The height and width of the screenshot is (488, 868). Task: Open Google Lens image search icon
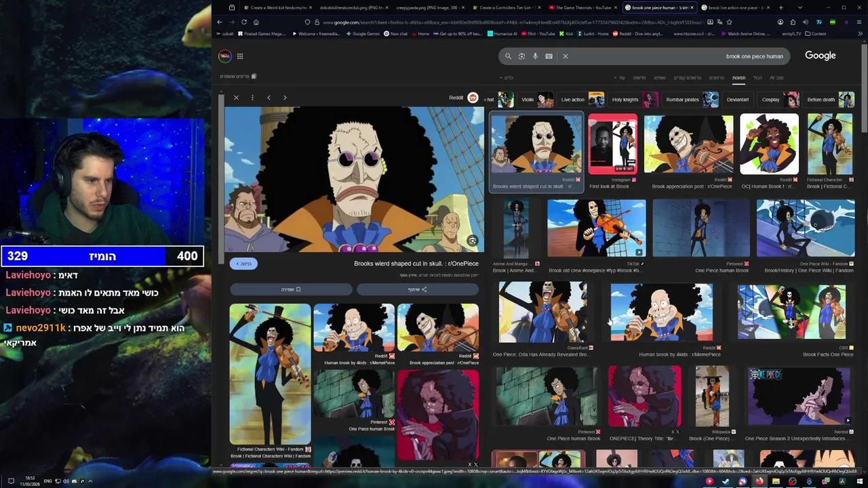click(x=521, y=56)
